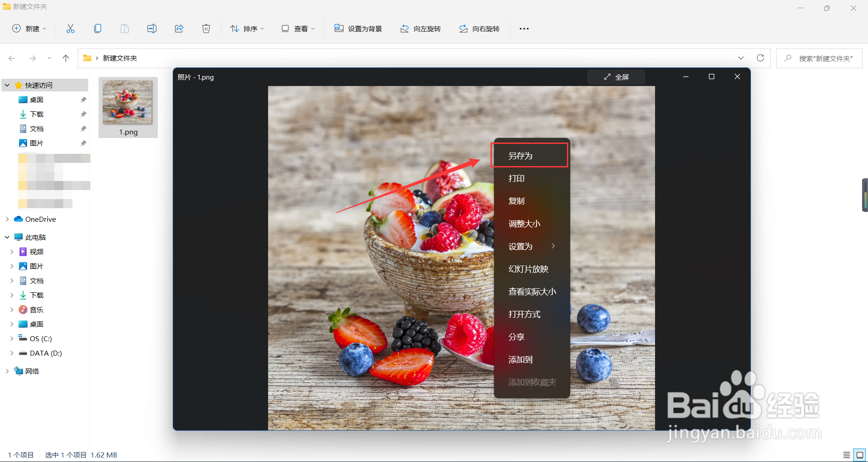The height and width of the screenshot is (462, 868).
Task: Click 全屏 (Full screen) button in Photos
Action: click(616, 77)
